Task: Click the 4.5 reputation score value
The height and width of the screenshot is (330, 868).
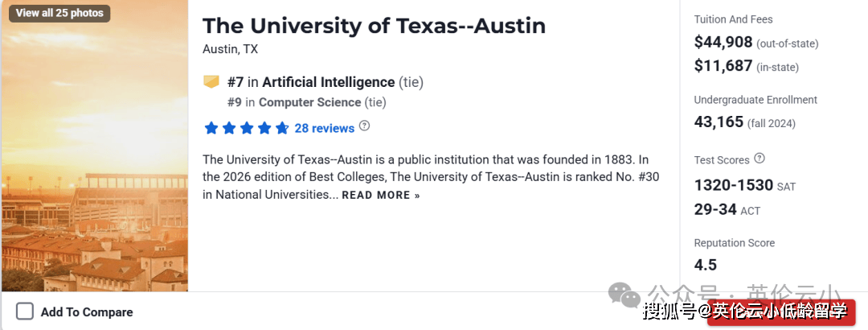Action: (x=706, y=265)
